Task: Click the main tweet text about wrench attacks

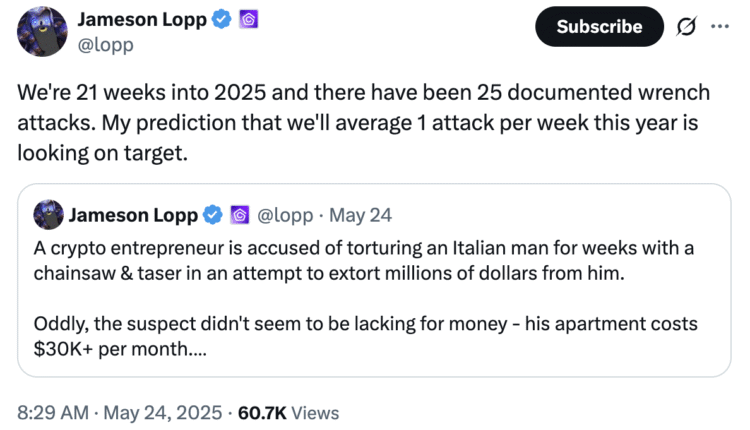Action: click(364, 125)
